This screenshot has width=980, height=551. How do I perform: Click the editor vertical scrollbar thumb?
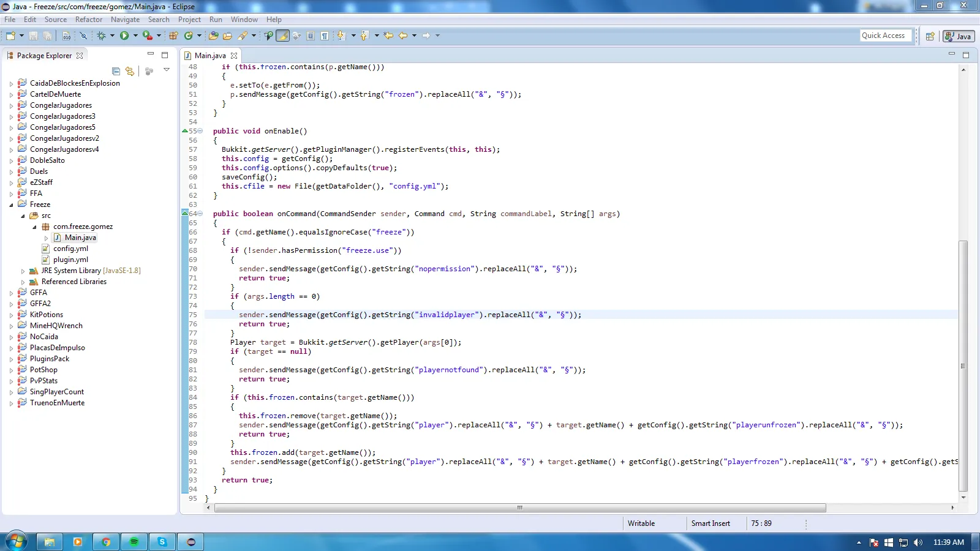click(963, 366)
